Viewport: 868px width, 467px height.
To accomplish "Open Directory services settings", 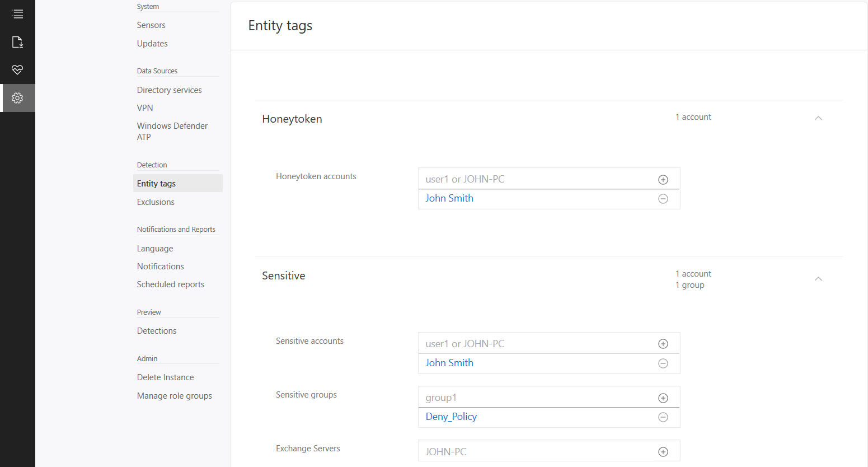I will coord(169,90).
